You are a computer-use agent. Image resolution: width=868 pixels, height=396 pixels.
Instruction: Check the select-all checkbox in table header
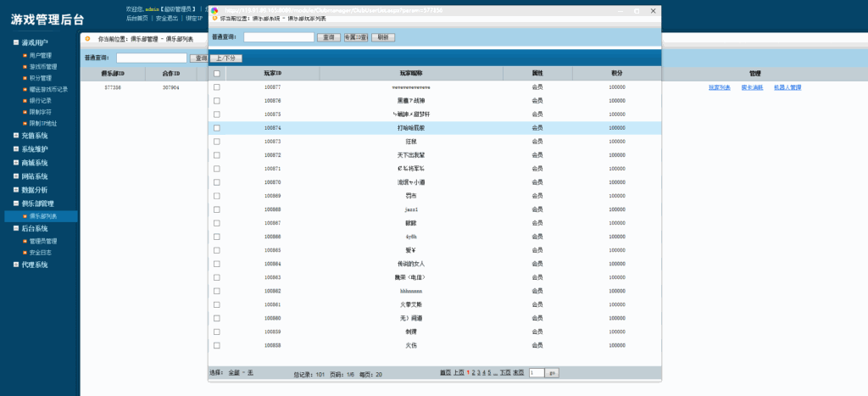click(x=217, y=74)
